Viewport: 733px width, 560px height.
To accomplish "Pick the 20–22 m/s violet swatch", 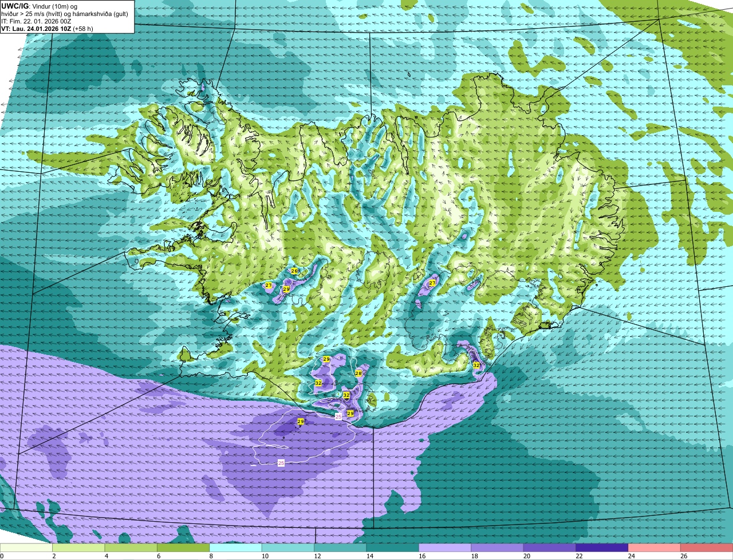I will 550,547.
